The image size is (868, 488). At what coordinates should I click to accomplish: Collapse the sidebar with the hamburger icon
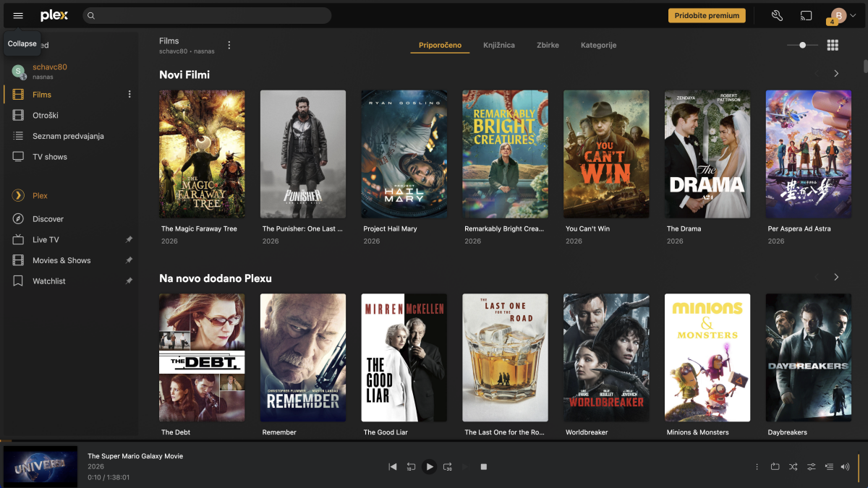tap(18, 15)
